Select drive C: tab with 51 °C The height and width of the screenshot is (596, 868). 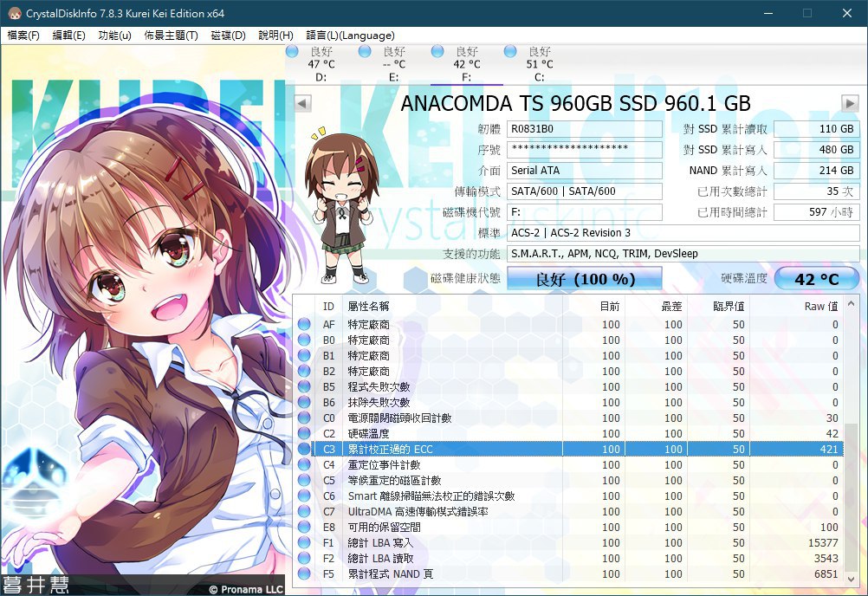539,64
